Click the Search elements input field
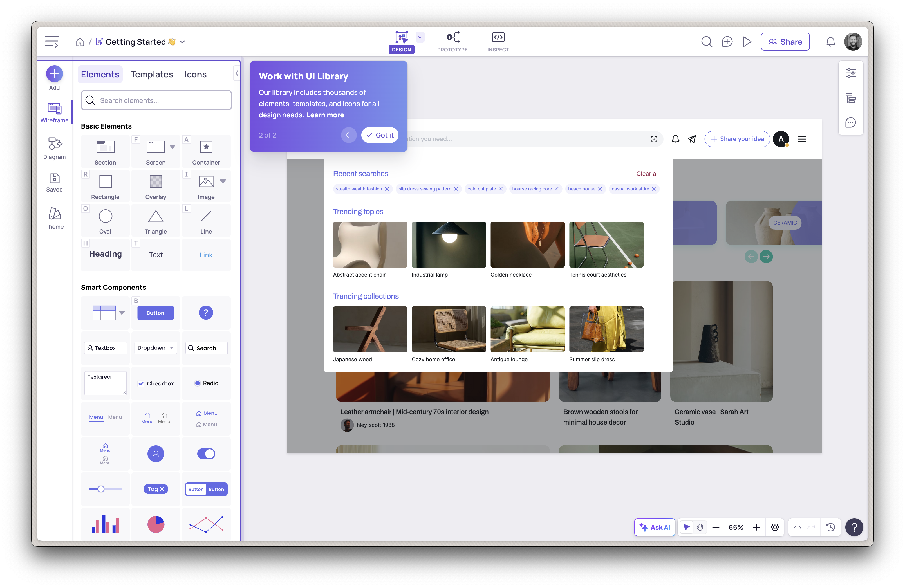 (x=156, y=100)
